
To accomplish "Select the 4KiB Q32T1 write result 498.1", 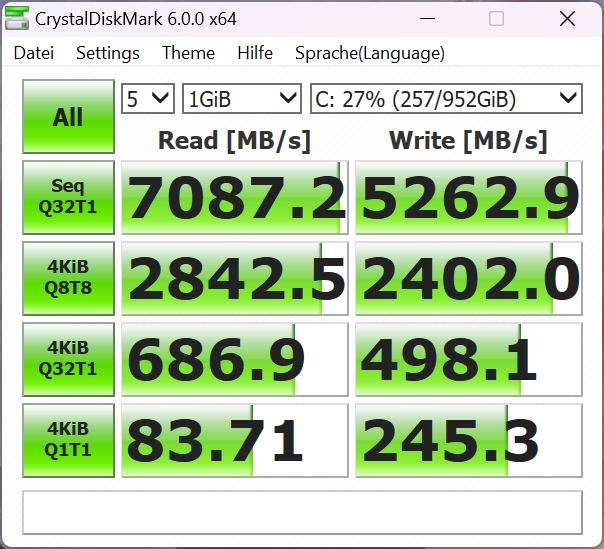I will (x=468, y=359).
